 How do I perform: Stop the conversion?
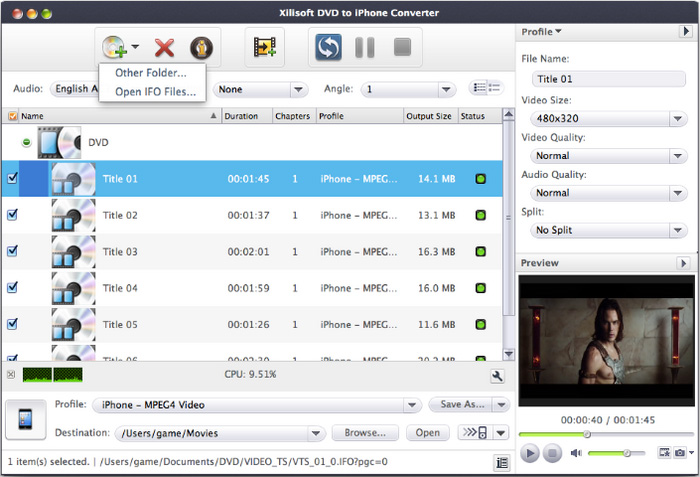[x=402, y=47]
